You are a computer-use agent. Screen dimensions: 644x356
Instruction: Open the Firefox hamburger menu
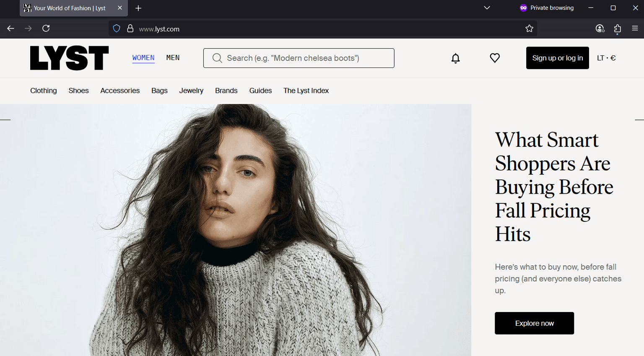(635, 29)
